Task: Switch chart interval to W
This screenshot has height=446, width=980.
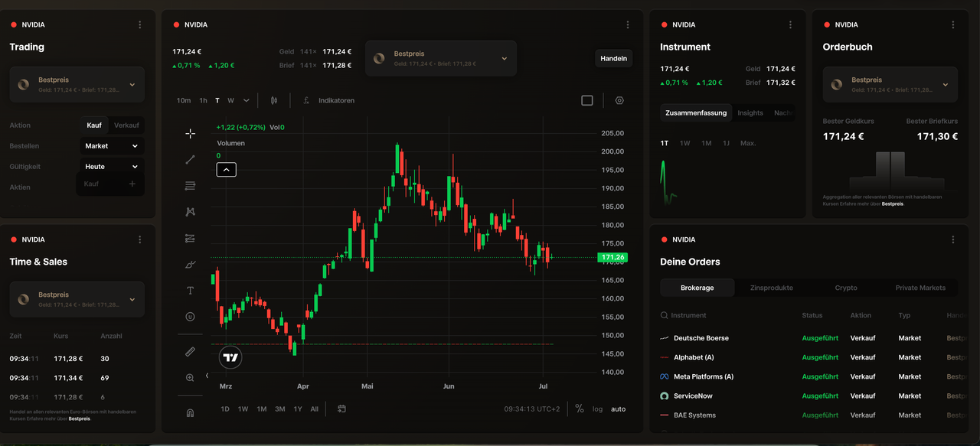Action: (x=230, y=100)
